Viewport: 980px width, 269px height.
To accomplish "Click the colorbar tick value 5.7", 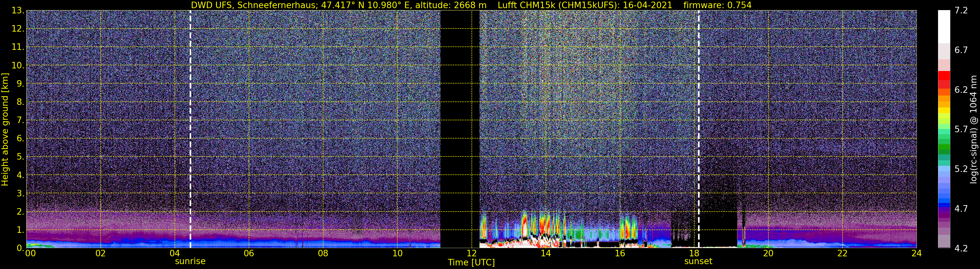I will 961,130.
